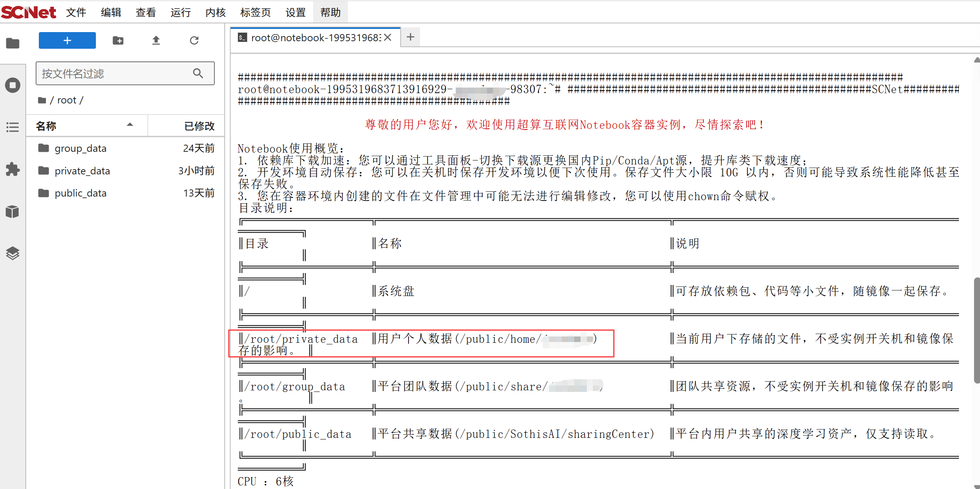Refresh the file list
This screenshot has height=489, width=980.
click(x=194, y=40)
